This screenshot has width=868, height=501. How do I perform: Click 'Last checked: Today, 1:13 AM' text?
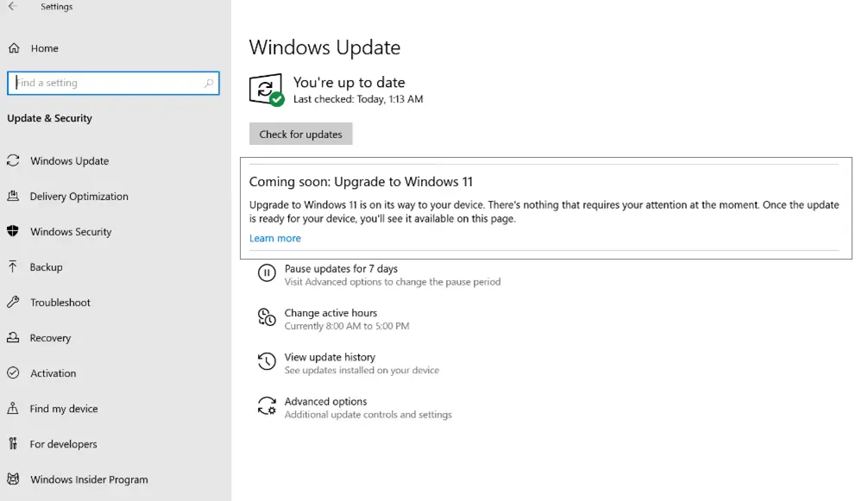coord(358,99)
